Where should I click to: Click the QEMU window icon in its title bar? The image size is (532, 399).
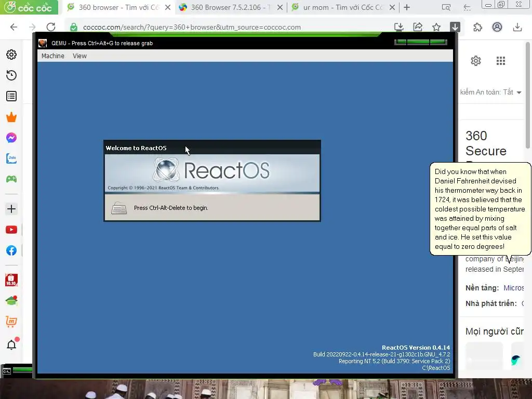(x=43, y=43)
